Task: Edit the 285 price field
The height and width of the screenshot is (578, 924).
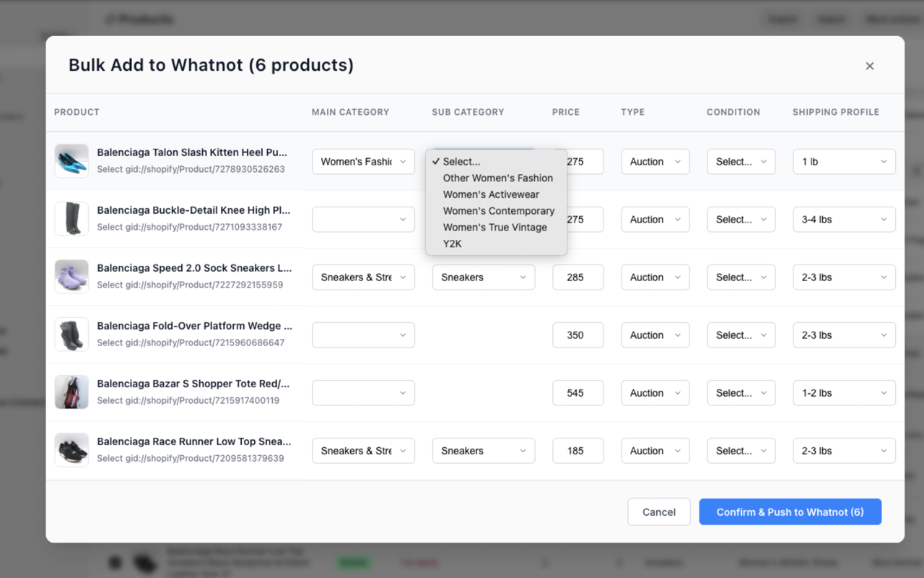Action: [x=578, y=277]
